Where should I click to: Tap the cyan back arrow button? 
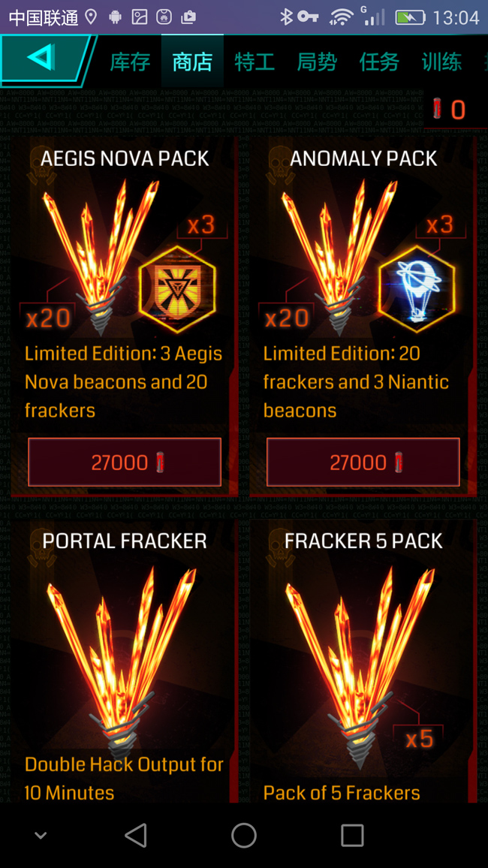[47, 60]
